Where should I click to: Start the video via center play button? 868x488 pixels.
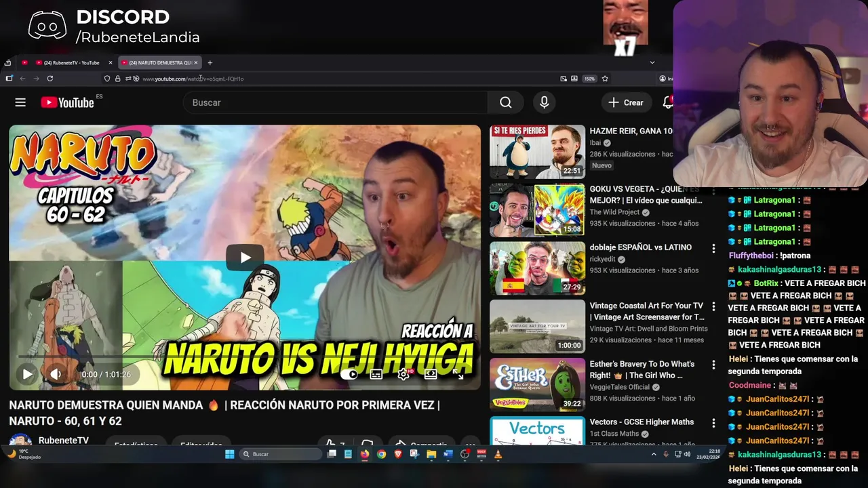pos(245,257)
